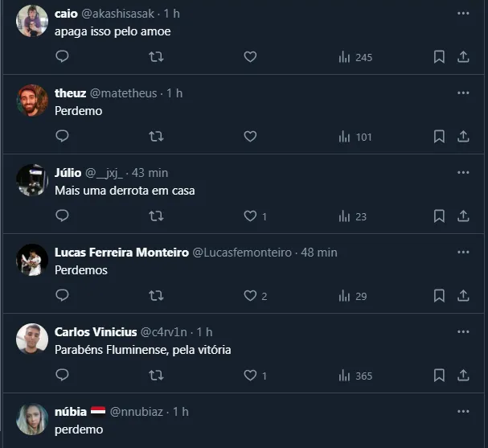Viewport: 488px width, 448px height.
Task: Open the 43 min timestamp on Júlio's tweet
Action: pyautogui.click(x=150, y=173)
